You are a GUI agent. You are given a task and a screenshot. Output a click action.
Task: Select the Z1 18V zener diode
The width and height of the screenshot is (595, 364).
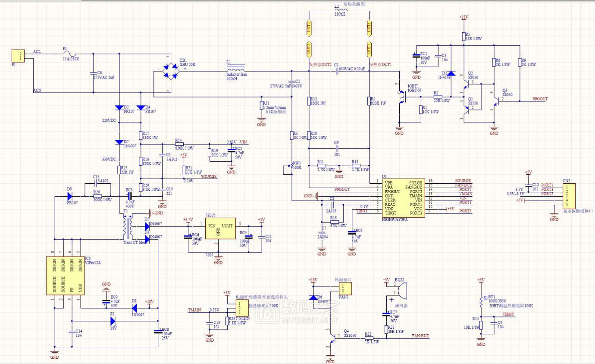(x=112, y=321)
